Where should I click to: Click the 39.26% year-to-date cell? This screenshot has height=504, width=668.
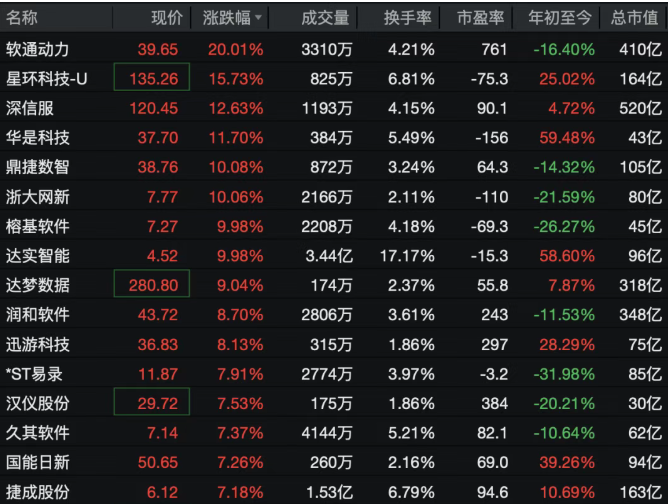click(x=567, y=463)
